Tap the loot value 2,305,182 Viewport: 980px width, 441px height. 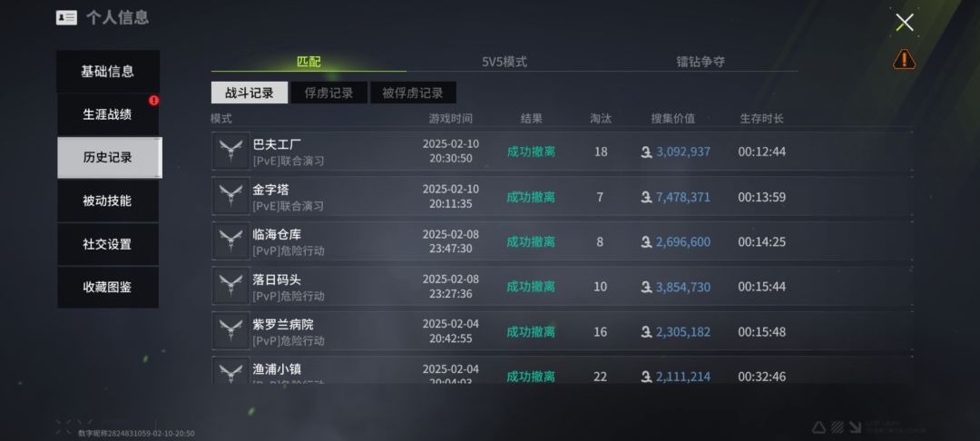683,332
